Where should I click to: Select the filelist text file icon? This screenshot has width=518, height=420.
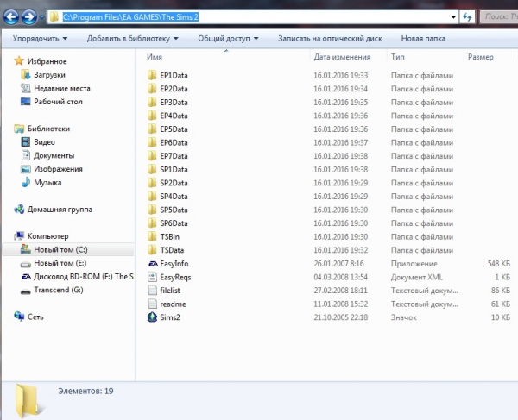(152, 291)
